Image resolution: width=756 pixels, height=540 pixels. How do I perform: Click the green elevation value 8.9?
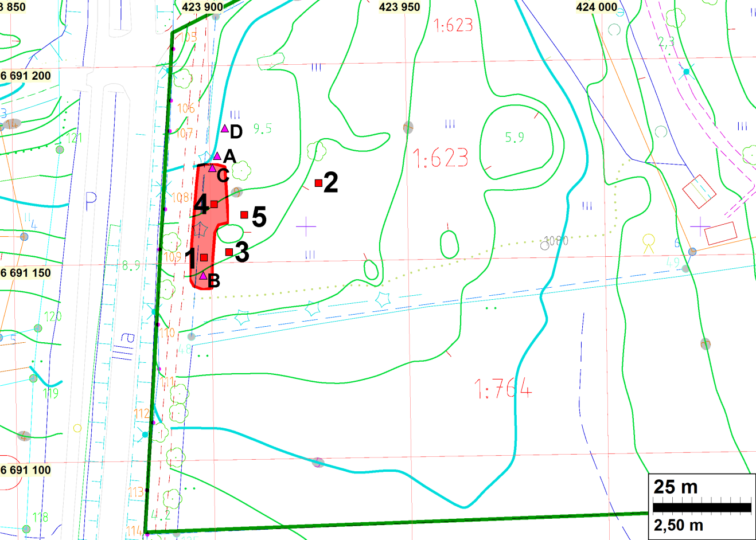131,266
